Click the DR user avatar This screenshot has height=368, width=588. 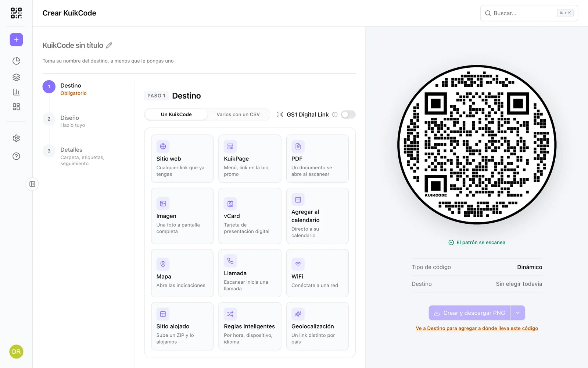[x=16, y=351]
